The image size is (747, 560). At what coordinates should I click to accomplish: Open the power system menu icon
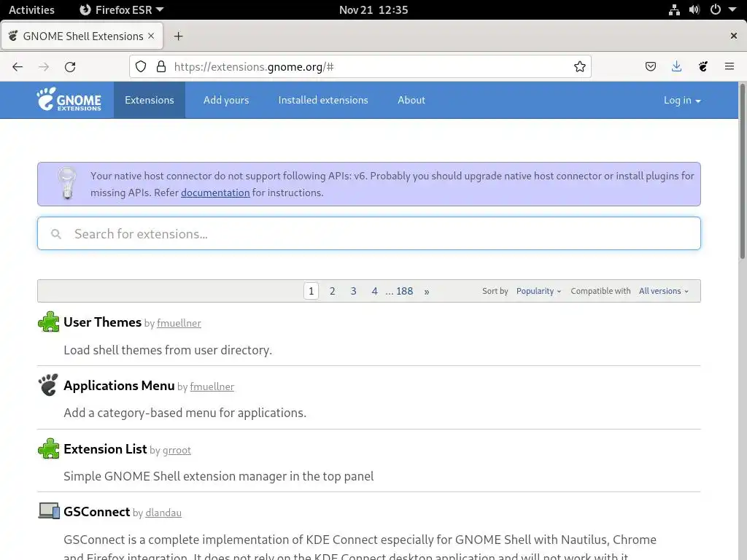(716, 9)
